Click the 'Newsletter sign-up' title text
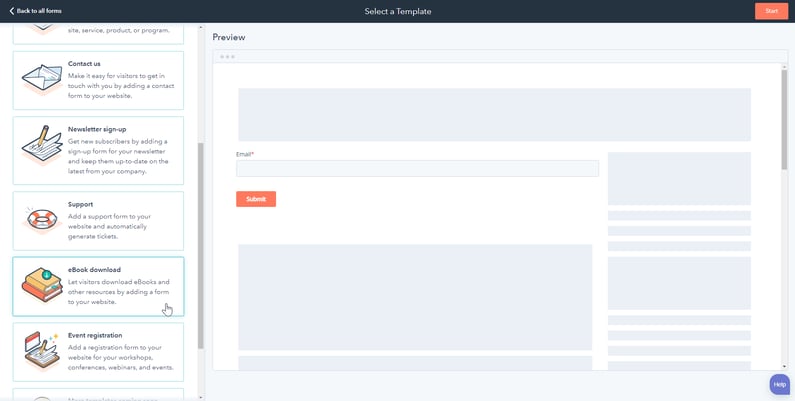This screenshot has width=795, height=401. [x=97, y=129]
